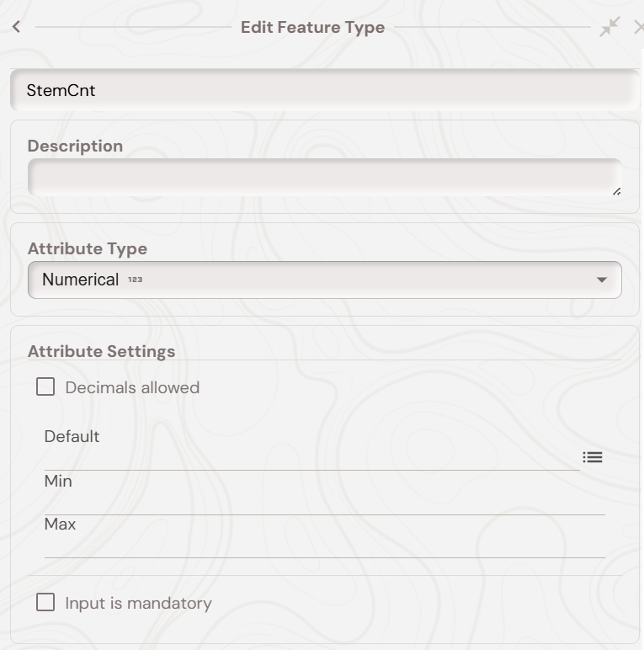Click the Attribute Type label

[x=87, y=248]
